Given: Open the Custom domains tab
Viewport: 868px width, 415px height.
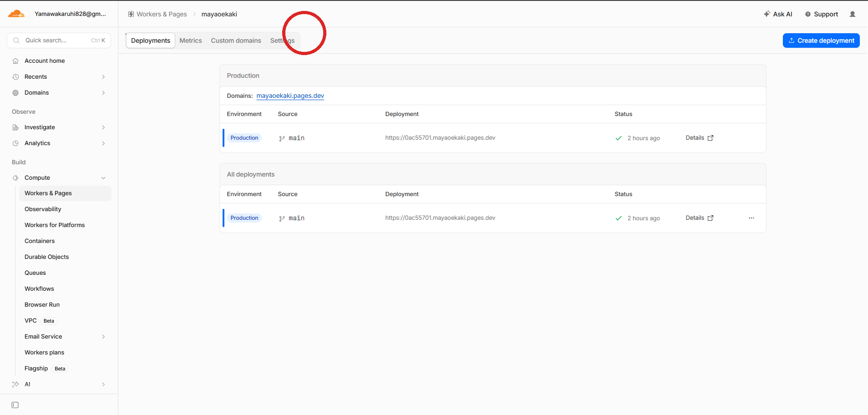Looking at the screenshot, I should pos(236,40).
